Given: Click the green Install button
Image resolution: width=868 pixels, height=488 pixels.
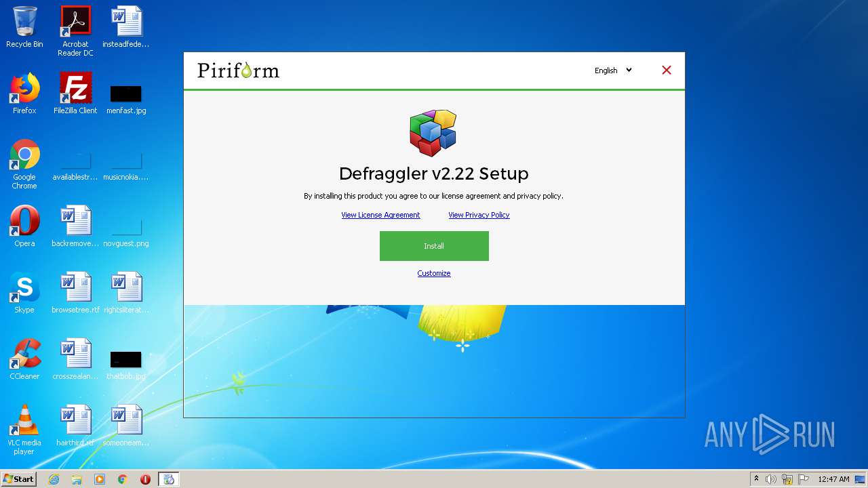Looking at the screenshot, I should tap(434, 246).
